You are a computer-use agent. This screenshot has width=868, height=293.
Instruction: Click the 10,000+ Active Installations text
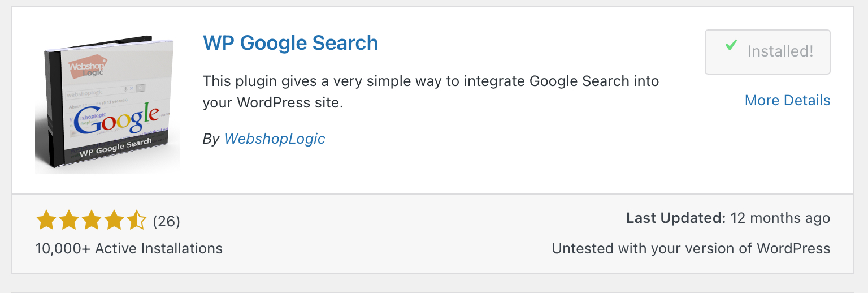click(129, 248)
